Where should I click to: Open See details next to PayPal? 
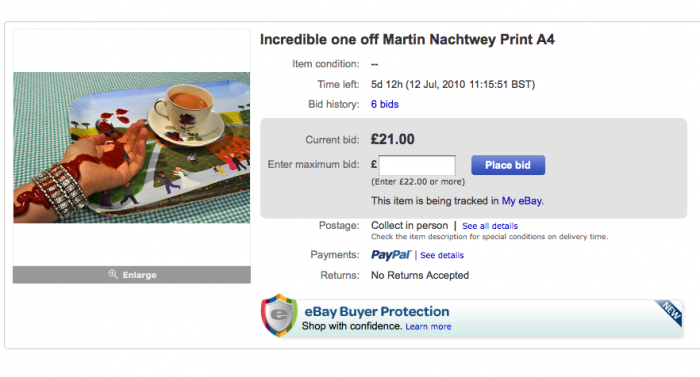coord(442,255)
